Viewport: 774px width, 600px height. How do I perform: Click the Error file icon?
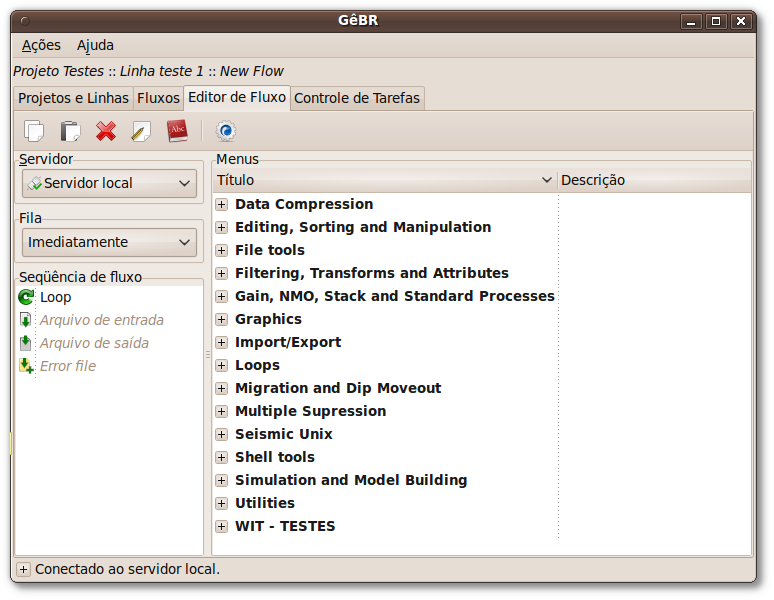coord(26,366)
